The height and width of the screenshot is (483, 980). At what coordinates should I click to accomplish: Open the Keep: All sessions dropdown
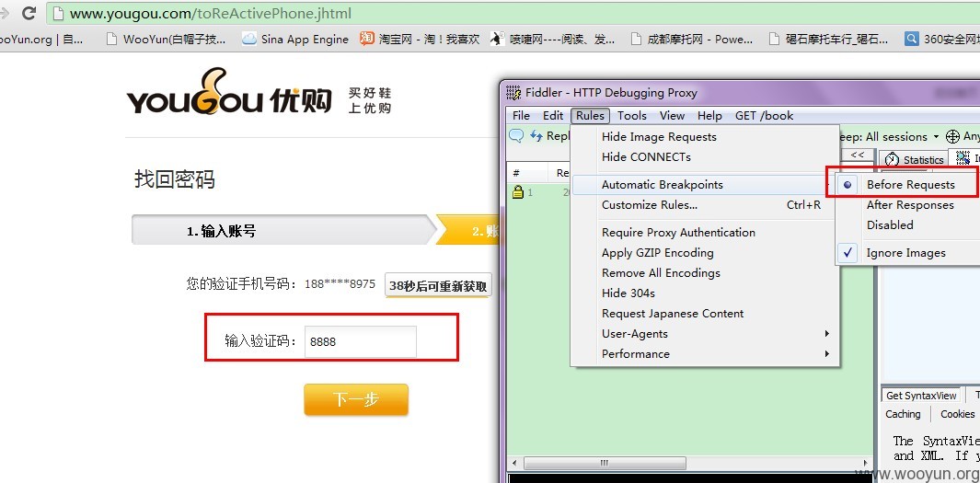890,136
